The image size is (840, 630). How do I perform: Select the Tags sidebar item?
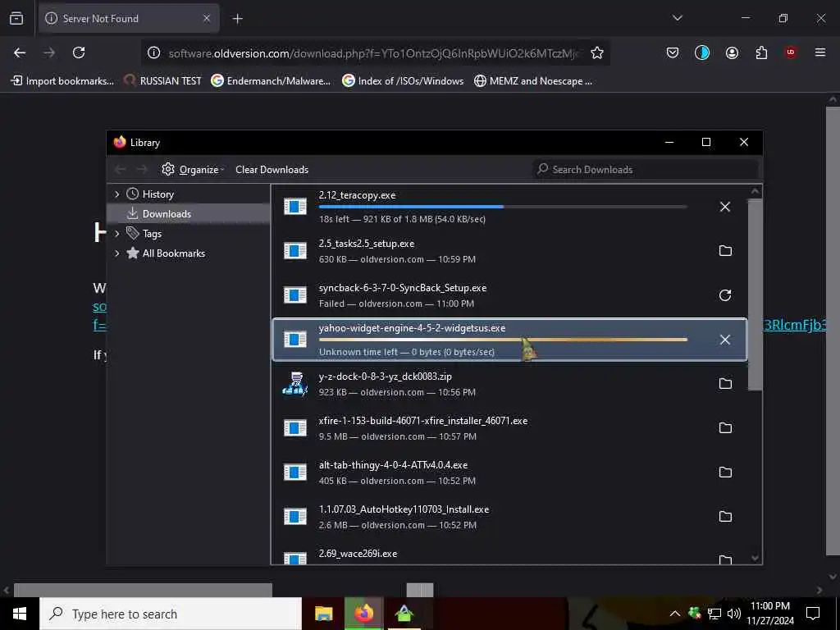(x=189, y=234)
